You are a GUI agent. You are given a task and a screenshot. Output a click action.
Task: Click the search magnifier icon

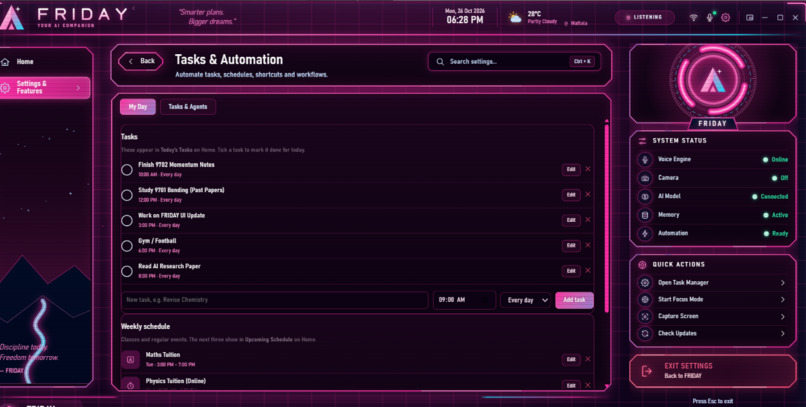[440, 62]
